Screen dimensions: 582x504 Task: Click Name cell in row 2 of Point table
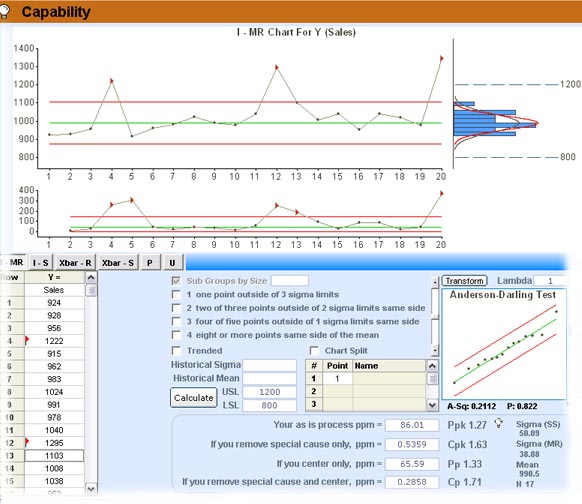pos(389,392)
